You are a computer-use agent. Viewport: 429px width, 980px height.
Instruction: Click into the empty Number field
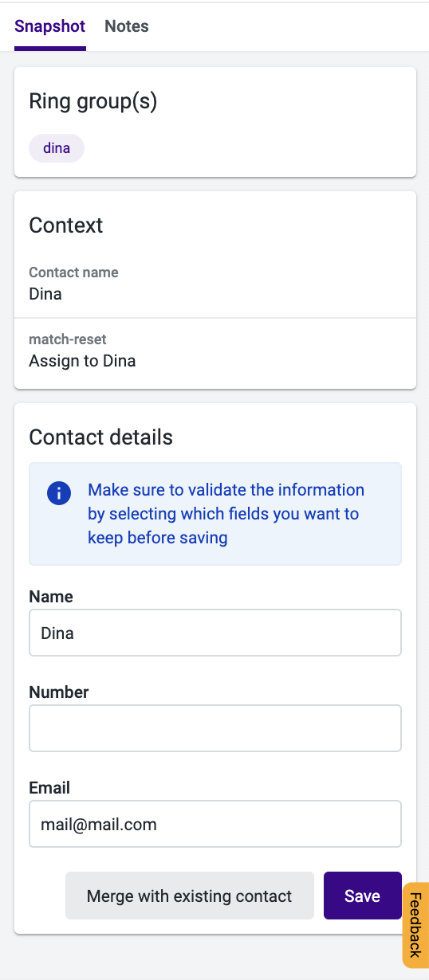click(215, 728)
